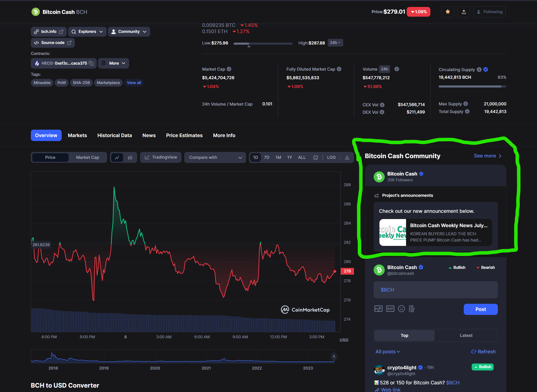Open the Compare with dropdown

(215, 157)
